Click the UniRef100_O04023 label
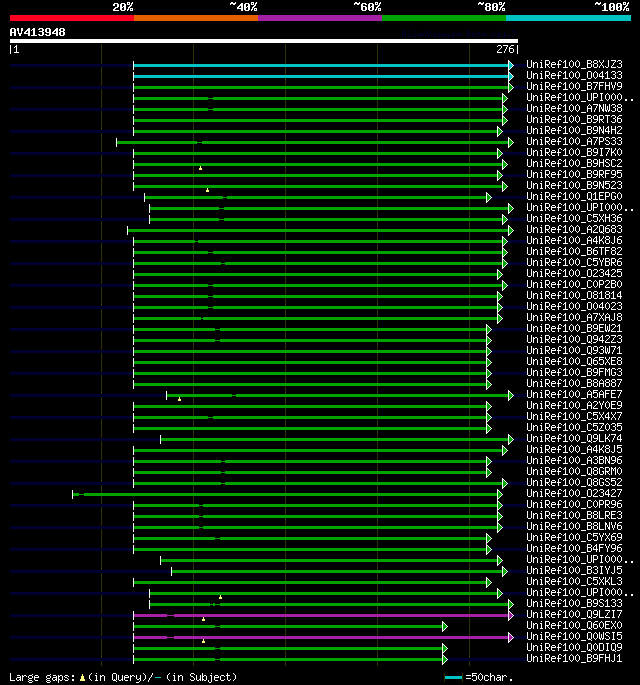This screenshot has height=685, width=640. tap(574, 306)
